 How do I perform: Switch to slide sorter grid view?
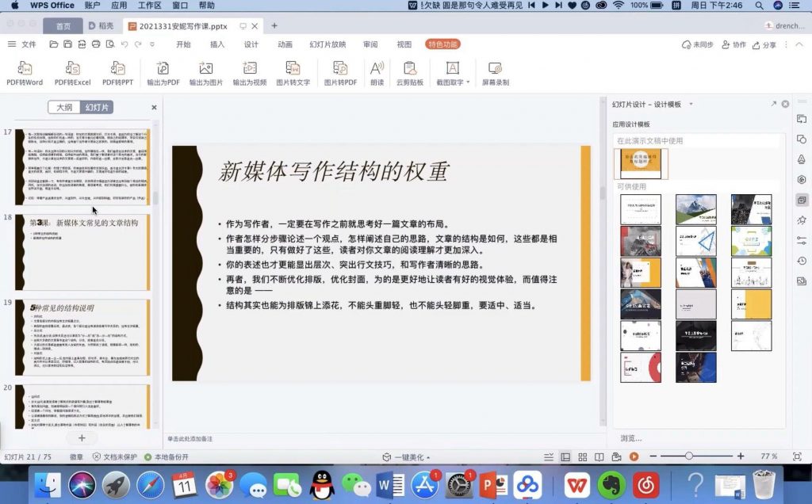point(582,457)
